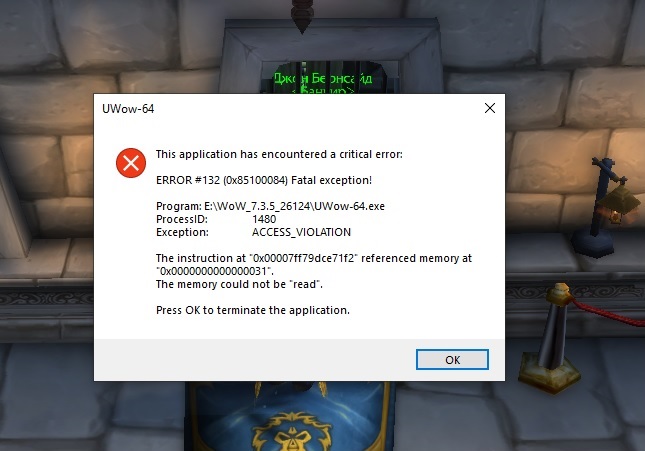Screen dimensions: 645x451
Task: Click the hanging spike ornament at top
Action: click(x=302, y=16)
